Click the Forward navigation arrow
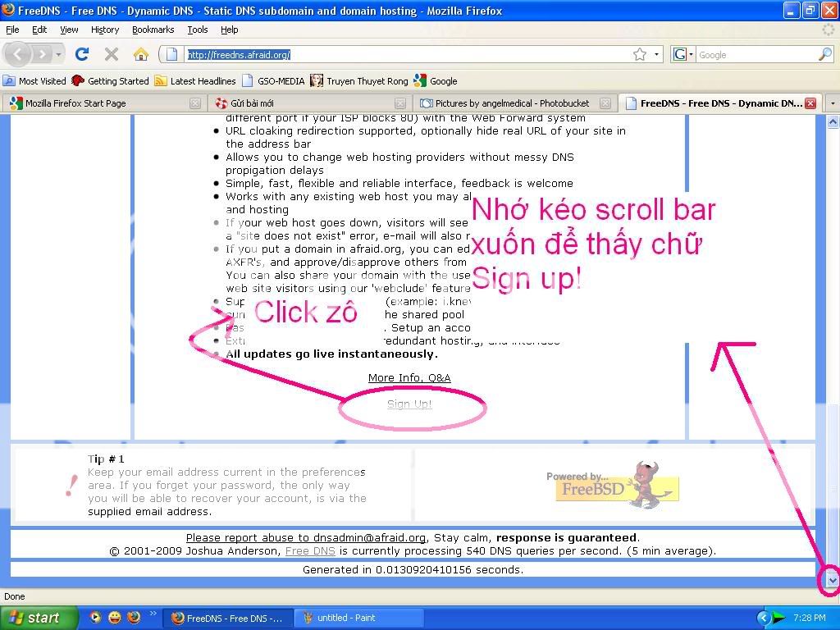Viewport: 840px width, 630px height. (42, 54)
